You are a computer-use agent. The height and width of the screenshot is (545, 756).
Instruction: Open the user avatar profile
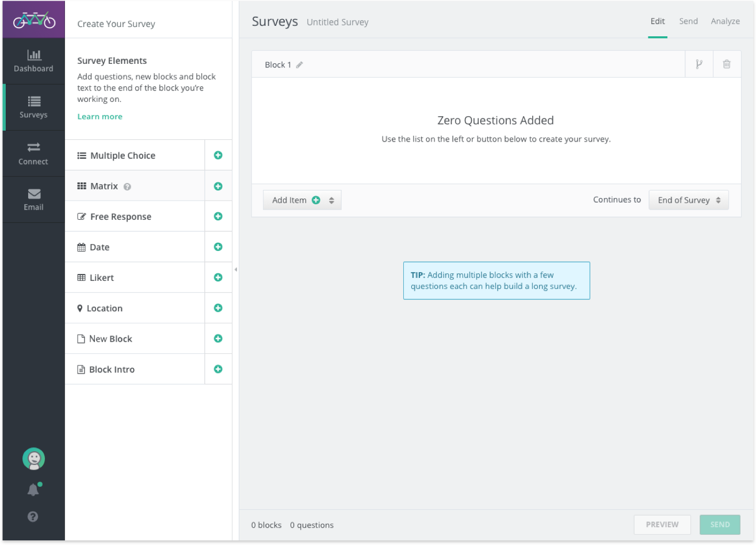tap(33, 459)
